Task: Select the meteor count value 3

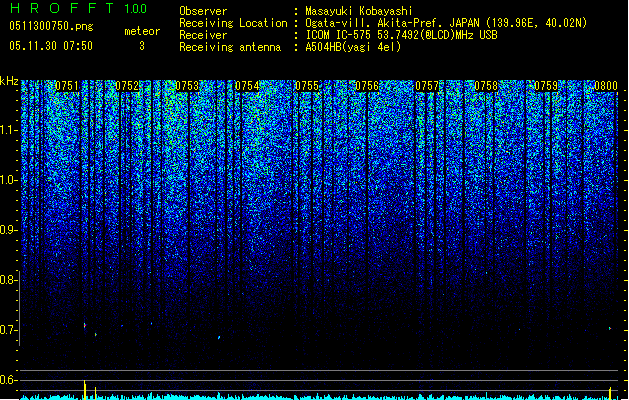Action: coord(142,46)
